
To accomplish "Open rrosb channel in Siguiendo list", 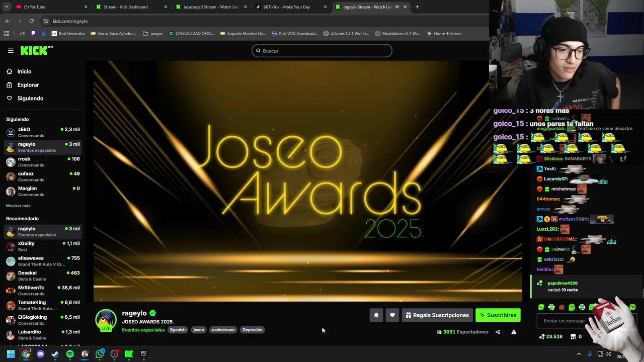I will coord(43,162).
